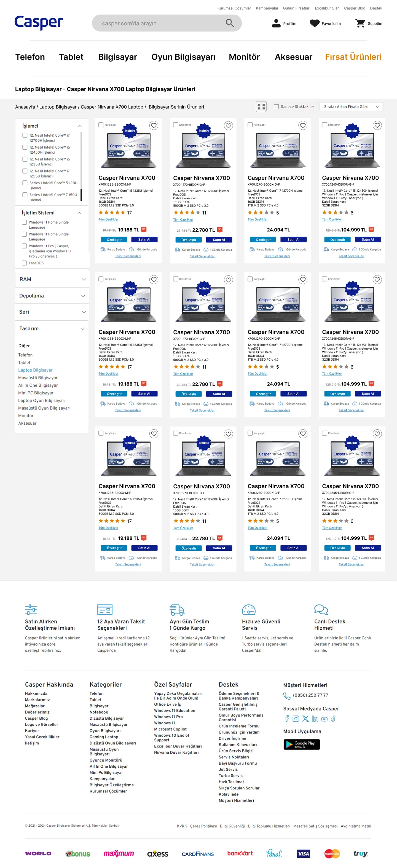The height and width of the screenshot is (868, 397).
Task: Open Günün Fırsatları top link
Action: pos(297,8)
